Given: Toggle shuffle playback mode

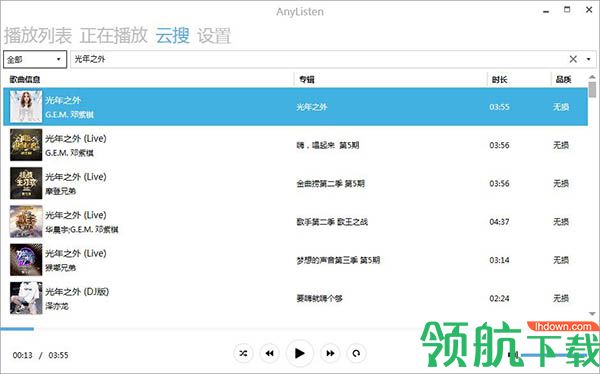Looking at the screenshot, I should [x=243, y=353].
